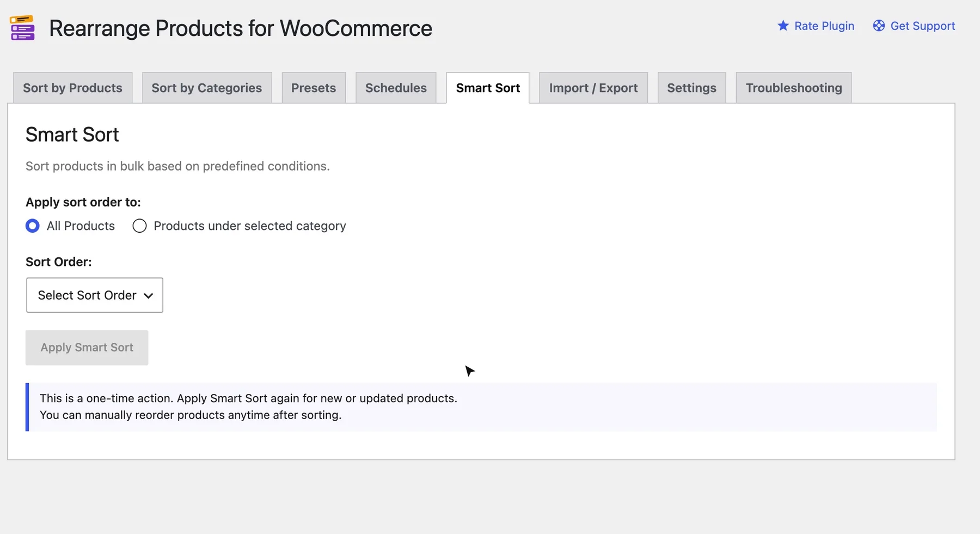Click the lifebuoy icon beside Get Support
This screenshot has height=534, width=980.
879,26
